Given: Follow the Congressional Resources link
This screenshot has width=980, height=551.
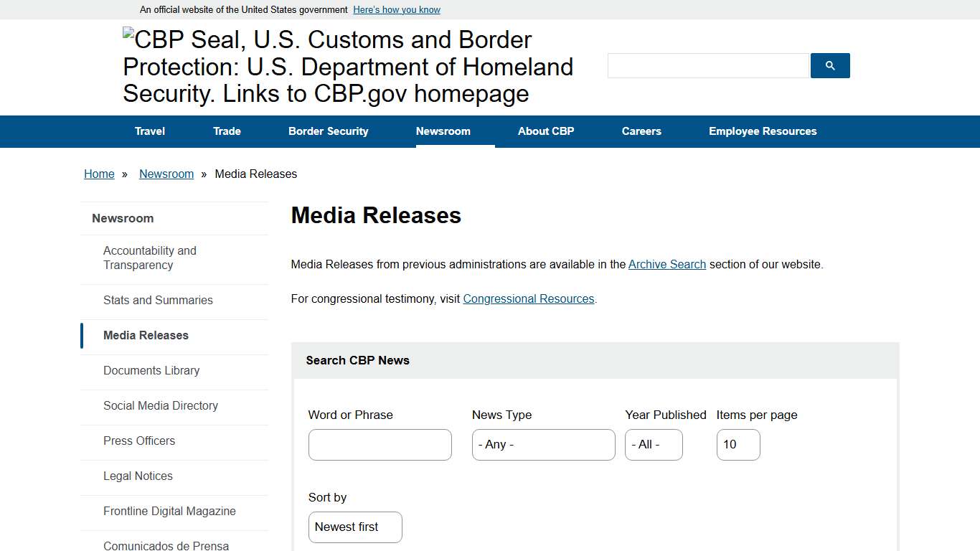Looking at the screenshot, I should (x=528, y=298).
